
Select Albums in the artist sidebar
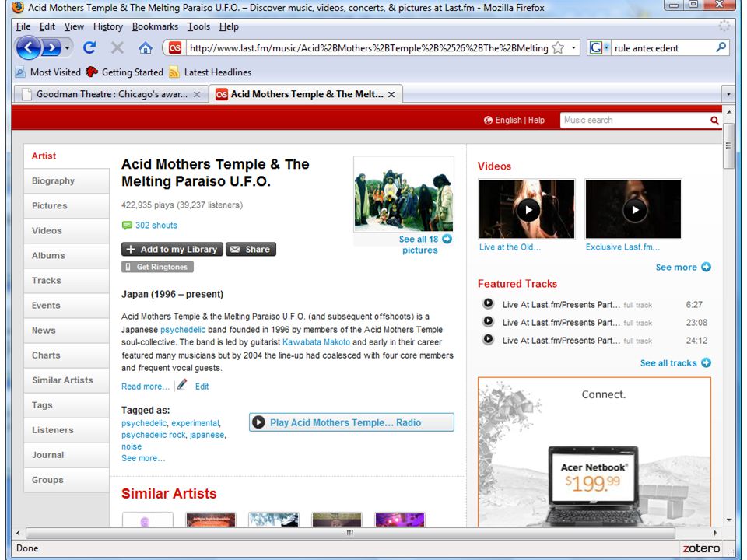66,256
